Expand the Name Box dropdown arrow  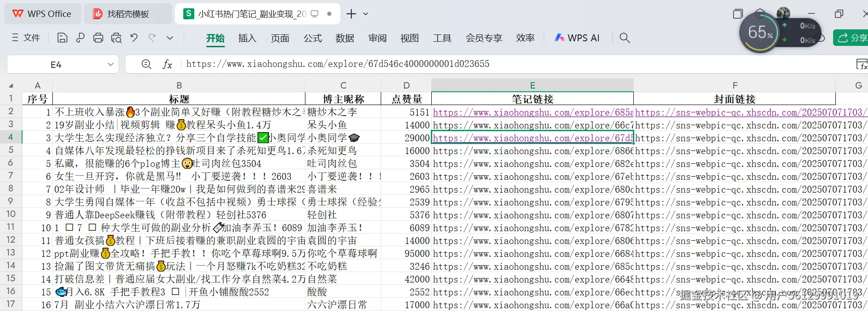pos(111,65)
